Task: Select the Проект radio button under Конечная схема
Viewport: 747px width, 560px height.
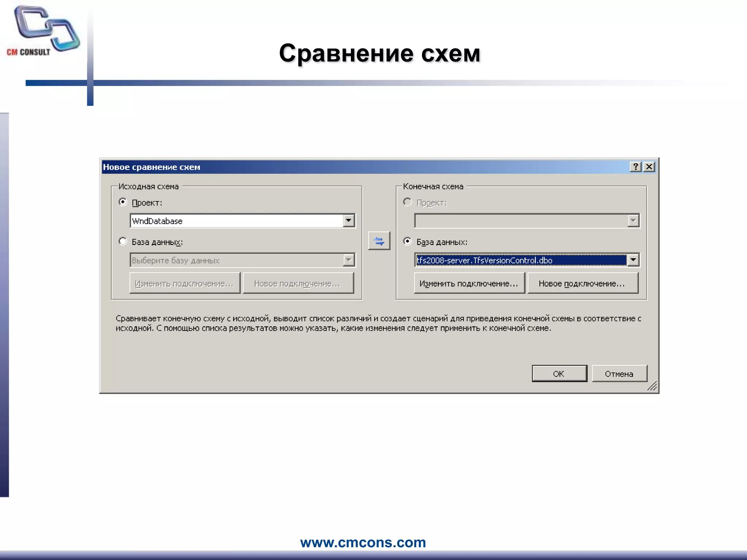Action: tap(407, 202)
